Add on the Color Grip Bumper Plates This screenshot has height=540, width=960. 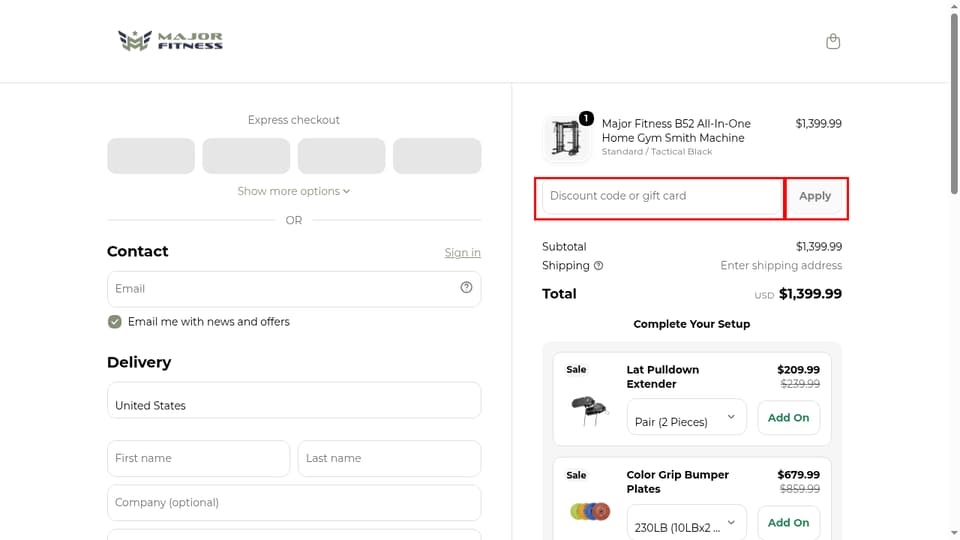pyautogui.click(x=789, y=523)
